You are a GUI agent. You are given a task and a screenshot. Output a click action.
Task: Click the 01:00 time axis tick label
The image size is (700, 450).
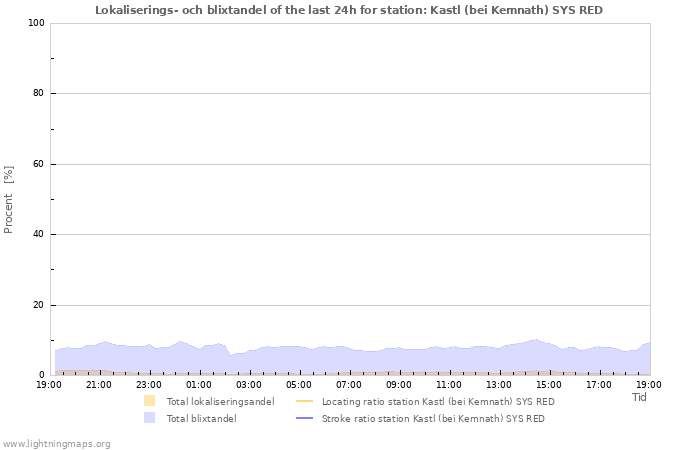(199, 384)
